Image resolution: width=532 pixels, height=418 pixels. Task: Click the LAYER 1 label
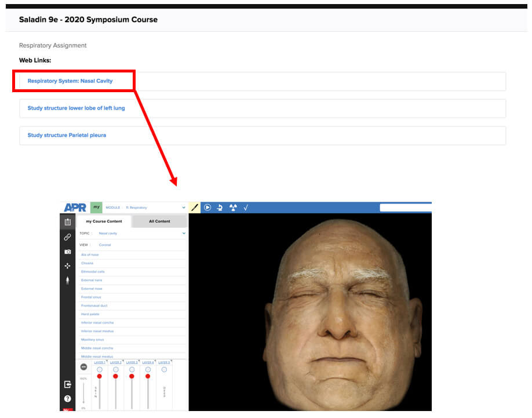click(x=100, y=362)
